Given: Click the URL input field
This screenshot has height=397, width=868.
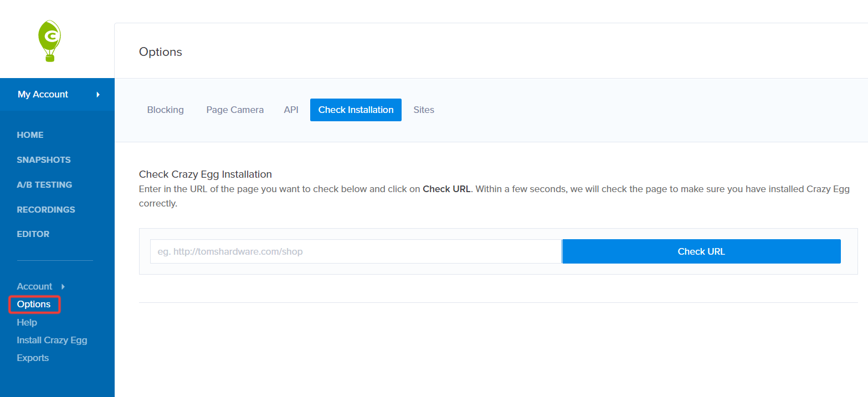Looking at the screenshot, I should click(x=356, y=251).
